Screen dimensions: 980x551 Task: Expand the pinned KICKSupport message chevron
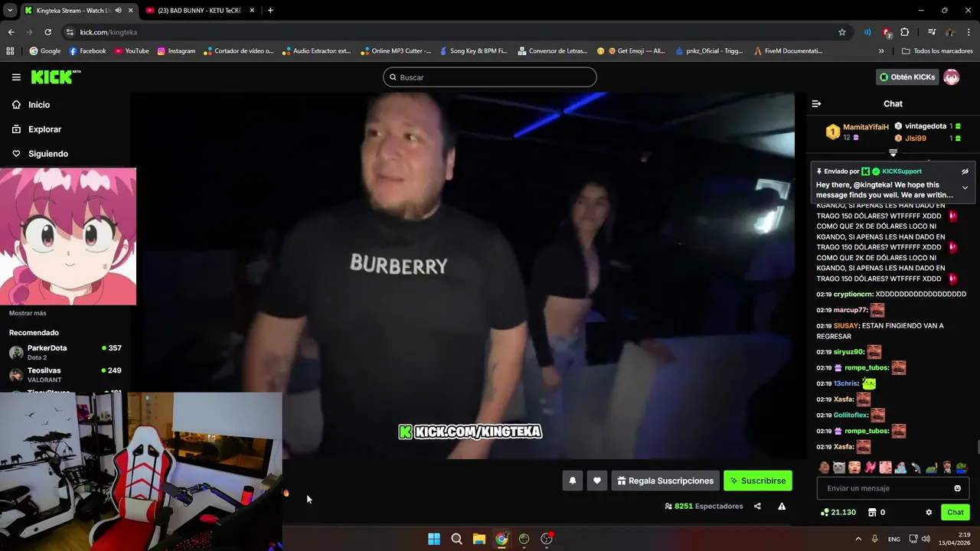[x=965, y=187]
